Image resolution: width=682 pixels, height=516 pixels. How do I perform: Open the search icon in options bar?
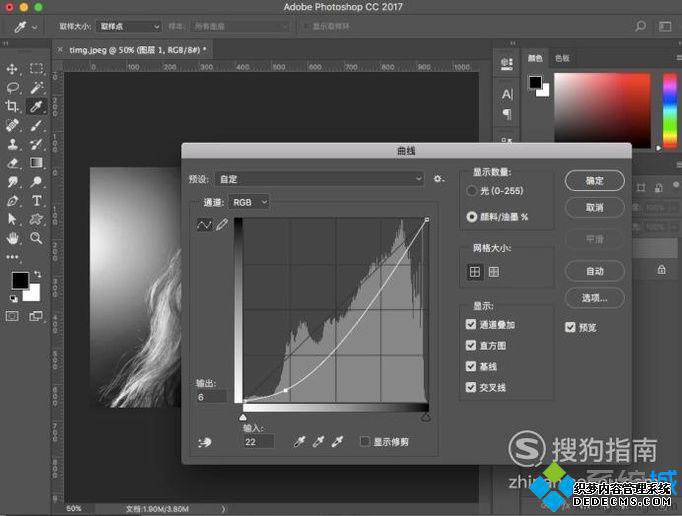[x=640, y=26]
